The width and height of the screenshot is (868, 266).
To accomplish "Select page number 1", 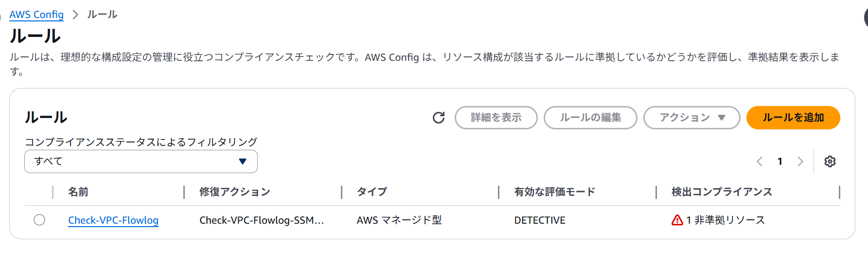I will coord(780,161).
